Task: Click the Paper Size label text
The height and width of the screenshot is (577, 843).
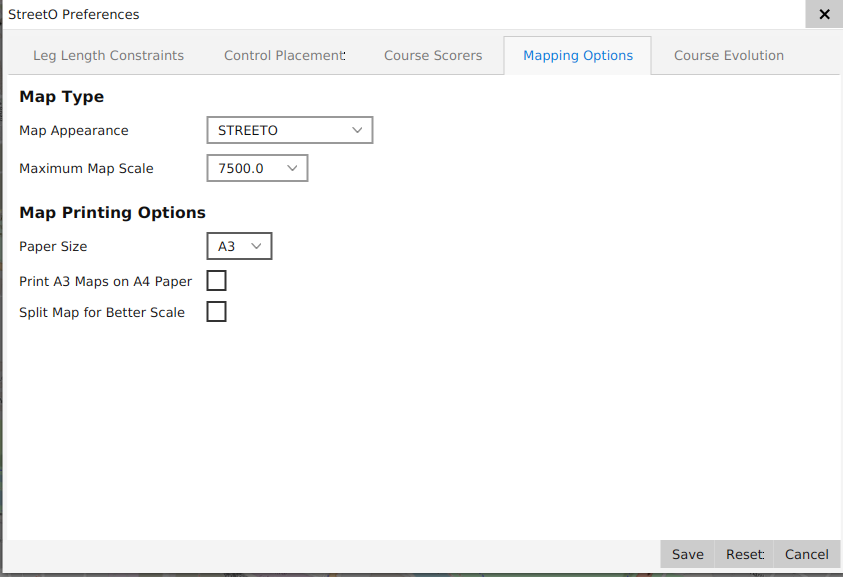Action: pyautogui.click(x=53, y=247)
